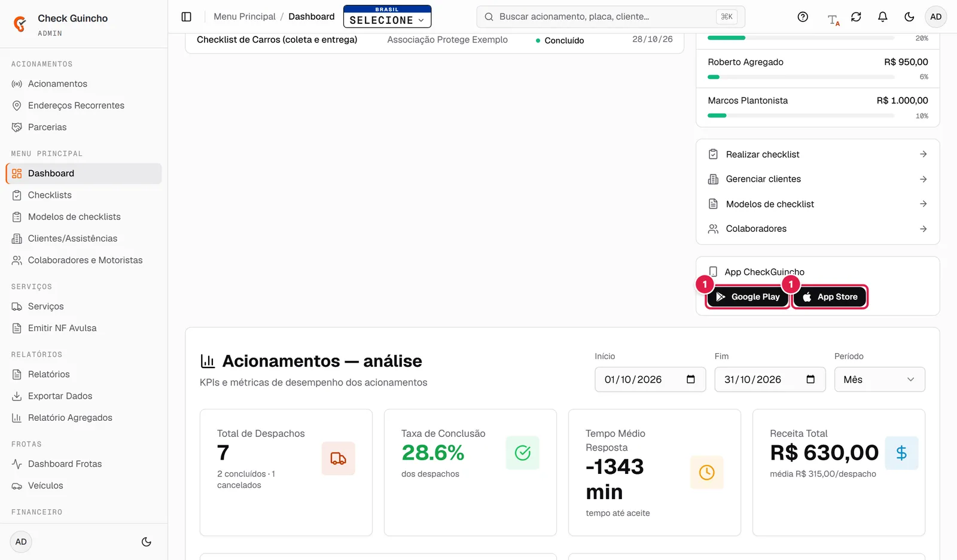Click AD avatar in sidebar footer

[21, 542]
